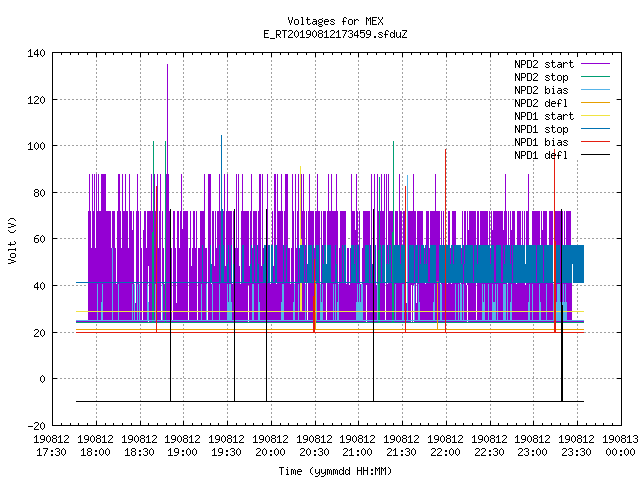Click the purple NPD2 start legend line
The width and height of the screenshot is (640, 480).
pos(595,64)
